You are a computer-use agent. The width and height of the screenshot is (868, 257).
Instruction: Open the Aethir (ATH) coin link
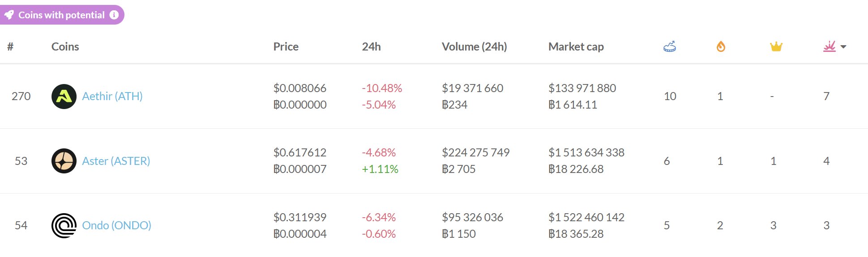click(x=112, y=97)
